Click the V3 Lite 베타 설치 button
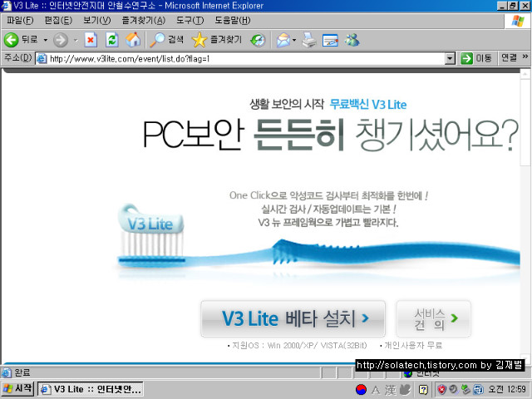Viewport: 532px width, 399px height. pyautogui.click(x=293, y=318)
